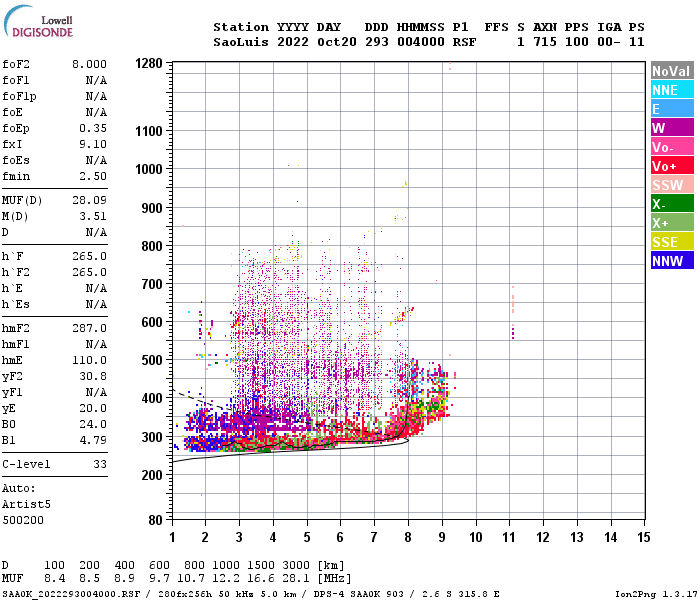Click the M(D) value 3.51
The height and width of the screenshot is (600, 700).
(x=93, y=216)
